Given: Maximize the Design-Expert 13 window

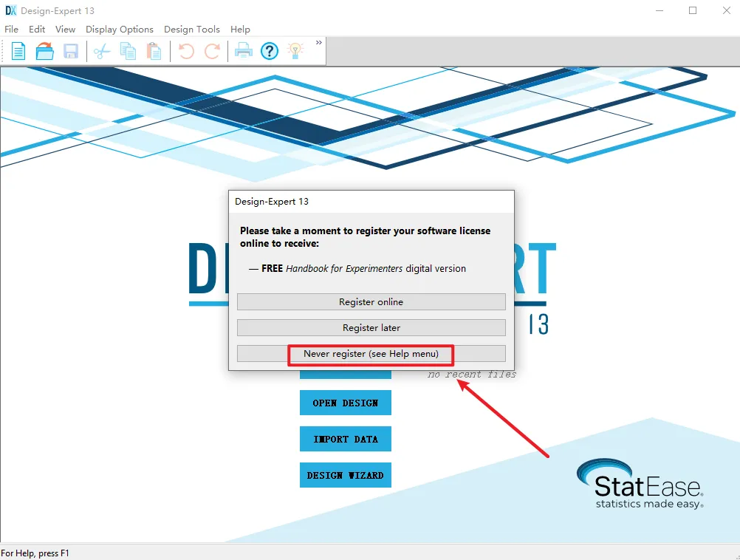Looking at the screenshot, I should pyautogui.click(x=693, y=10).
